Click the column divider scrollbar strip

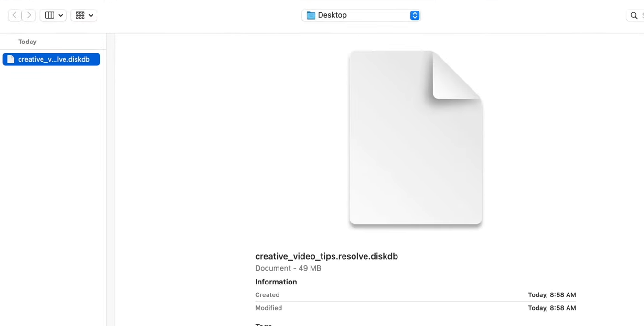110,179
